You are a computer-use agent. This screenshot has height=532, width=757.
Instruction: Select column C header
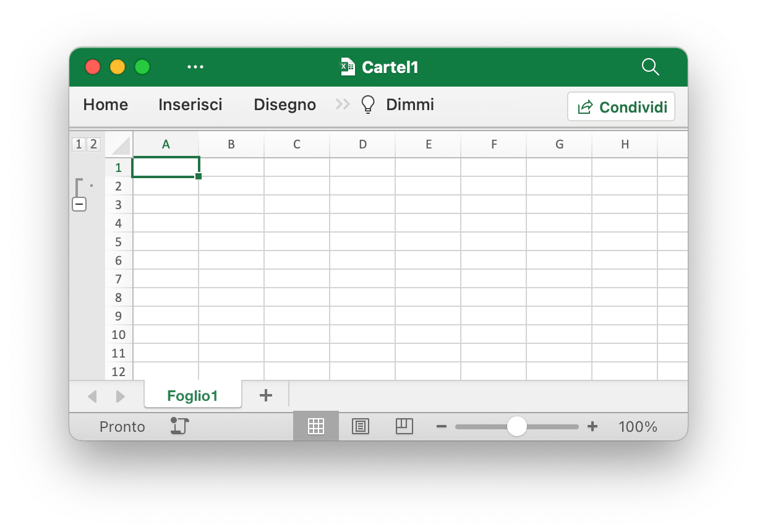click(x=297, y=144)
